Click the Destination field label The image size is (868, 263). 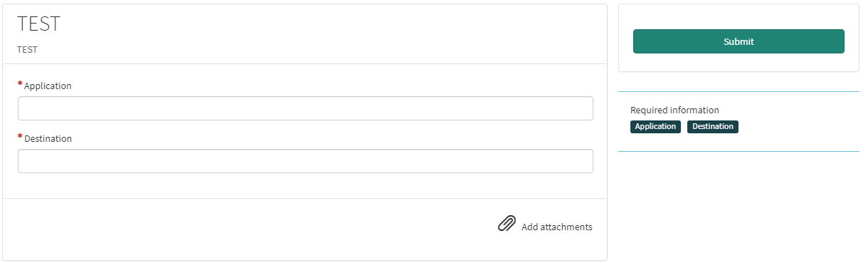[48, 138]
